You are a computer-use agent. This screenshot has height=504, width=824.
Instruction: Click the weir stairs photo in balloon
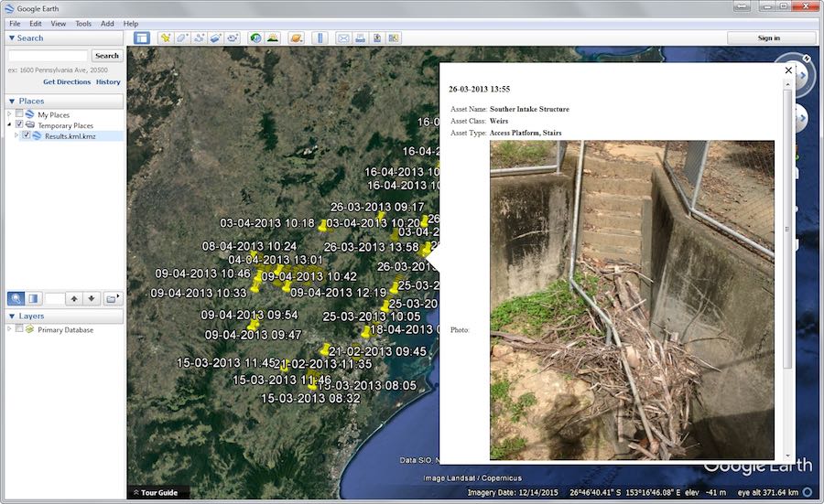point(632,300)
